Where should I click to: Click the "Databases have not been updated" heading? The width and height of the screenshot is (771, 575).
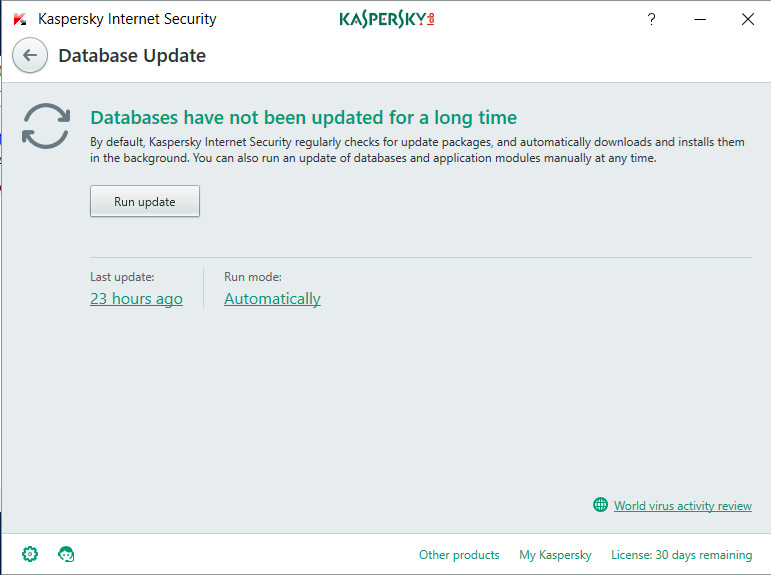pyautogui.click(x=303, y=118)
